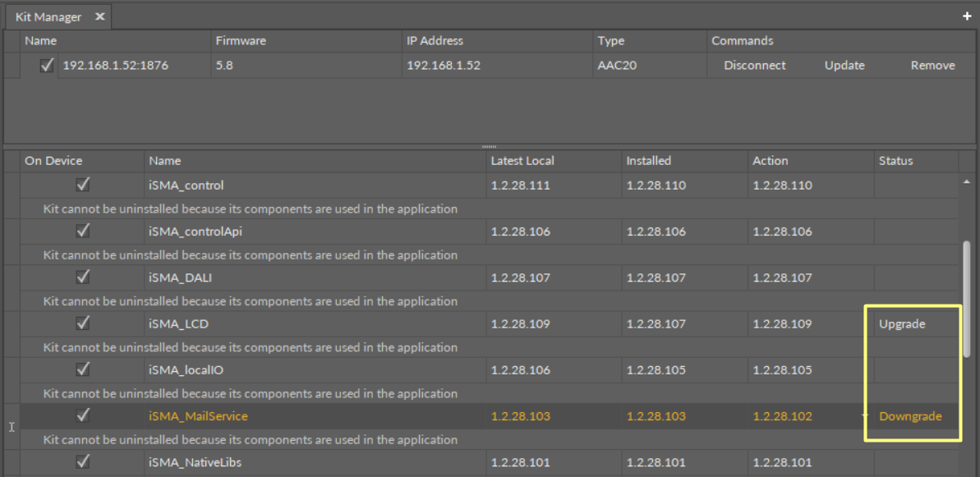Viewport: 980px width, 477px height.
Task: Open the Action version selector for iSMA_localIO
Action: point(809,370)
